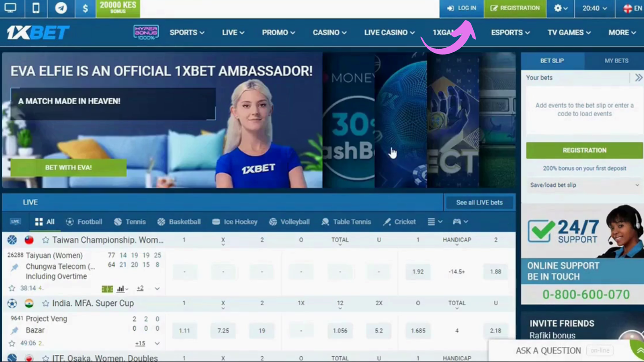Expand the Project Veng match markets chevron
This screenshot has height=362, width=644.
(x=157, y=343)
